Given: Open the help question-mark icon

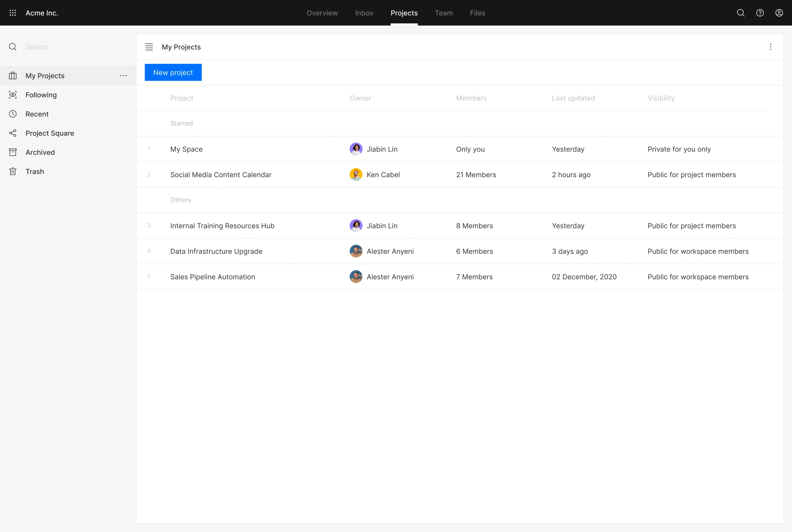Looking at the screenshot, I should pyautogui.click(x=760, y=13).
